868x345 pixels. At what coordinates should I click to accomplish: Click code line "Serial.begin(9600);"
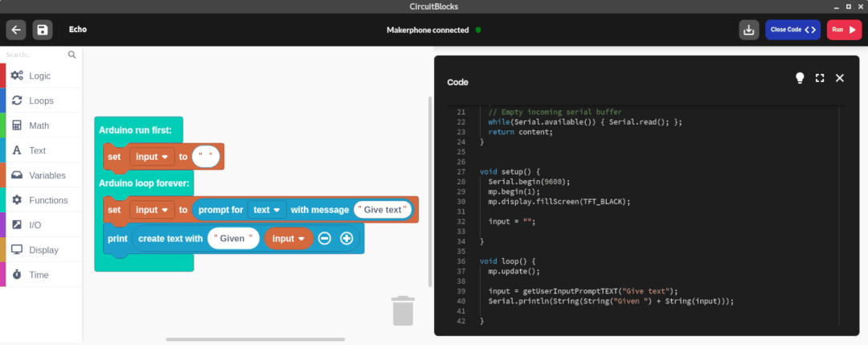pos(529,182)
